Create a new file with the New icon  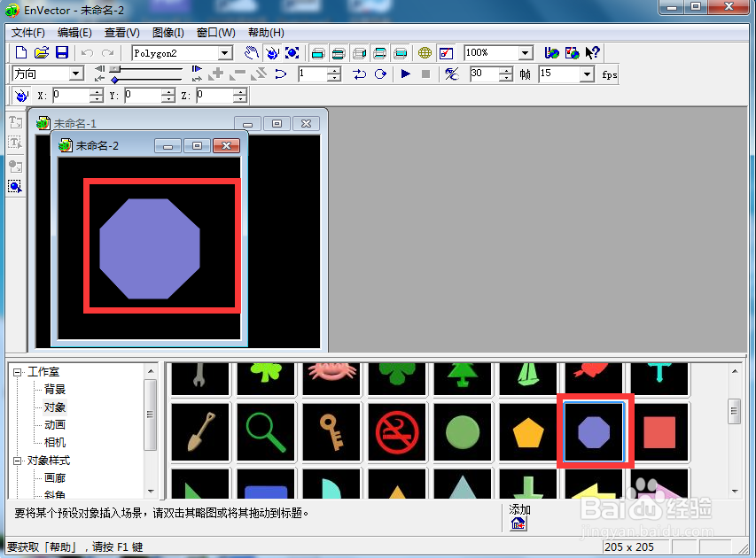coord(21,52)
